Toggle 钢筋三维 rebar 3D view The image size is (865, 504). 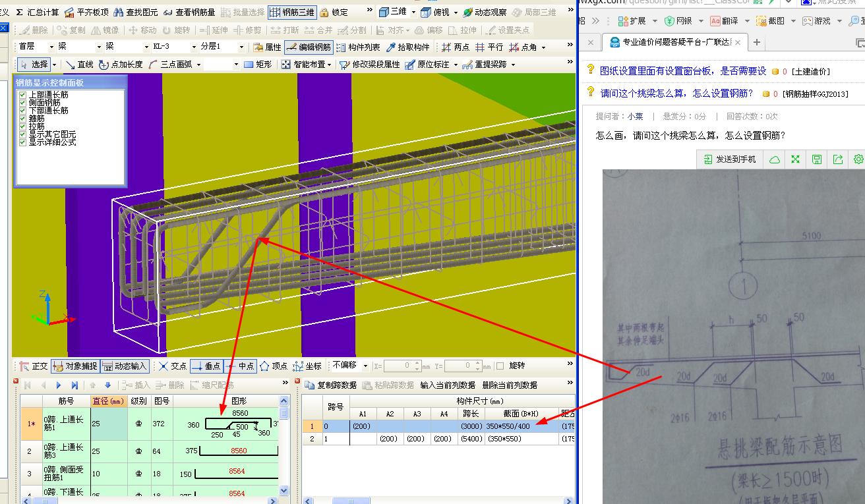(x=293, y=13)
